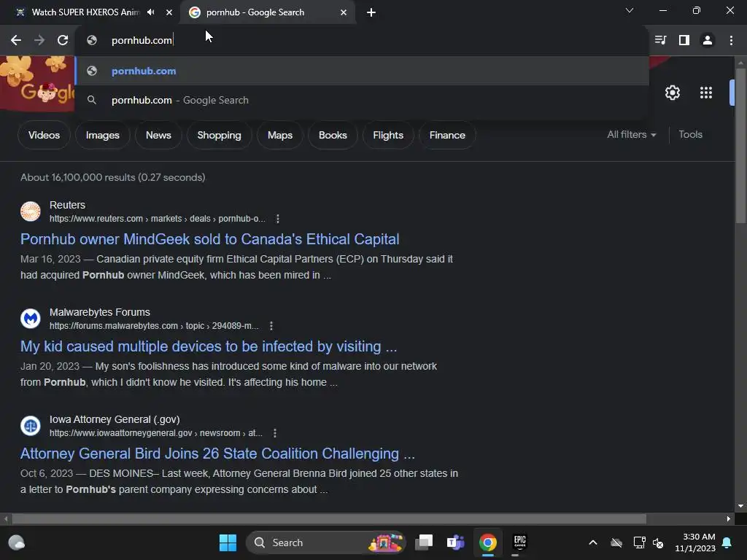Screen dimensions: 747x560
Task: Click the Reuters site favicon
Action: pyautogui.click(x=31, y=211)
